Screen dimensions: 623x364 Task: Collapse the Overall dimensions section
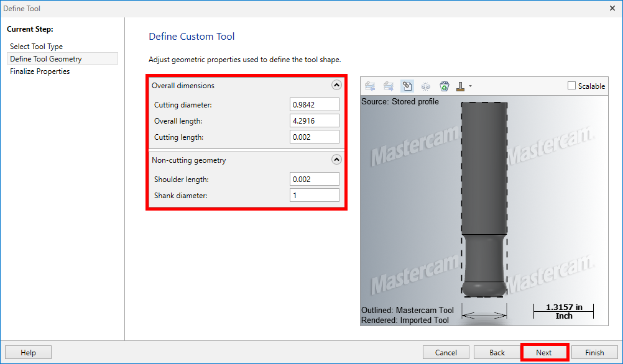[336, 85]
